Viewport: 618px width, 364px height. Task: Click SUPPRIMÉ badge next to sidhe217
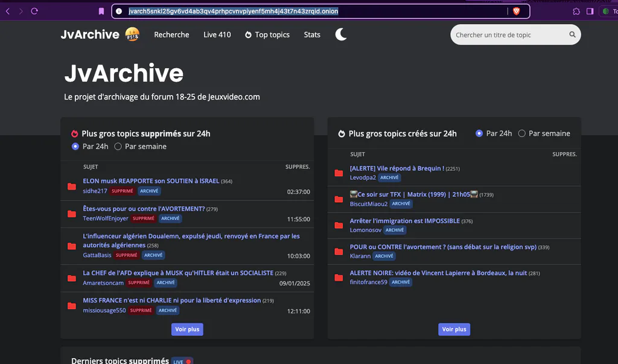122,191
